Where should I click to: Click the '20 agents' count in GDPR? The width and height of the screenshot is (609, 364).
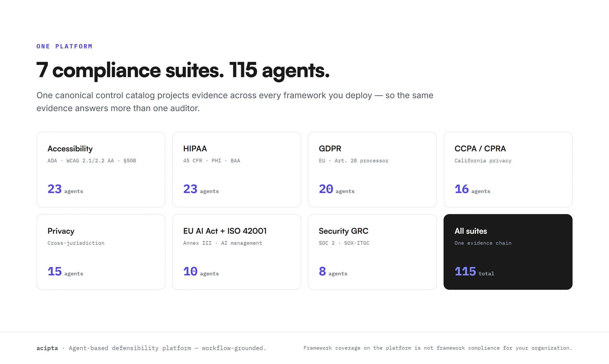(336, 189)
